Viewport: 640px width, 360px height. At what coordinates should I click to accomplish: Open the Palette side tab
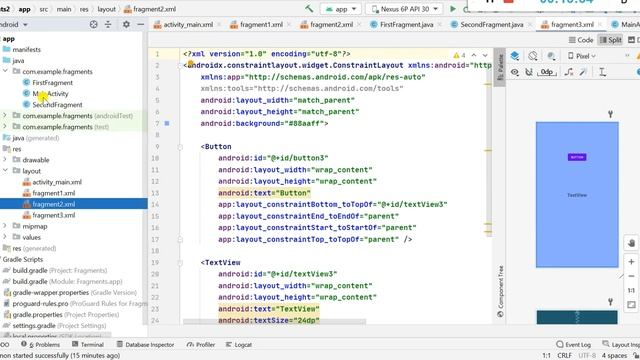pyautogui.click(x=500, y=67)
